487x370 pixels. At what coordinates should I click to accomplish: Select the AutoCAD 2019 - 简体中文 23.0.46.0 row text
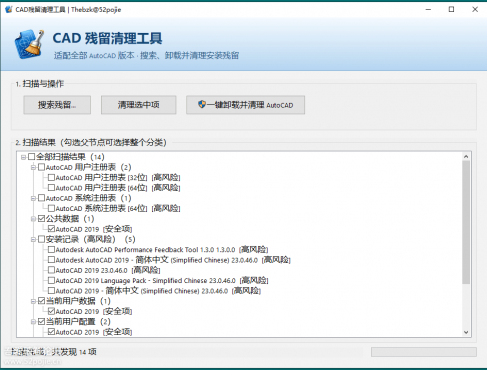158,291
